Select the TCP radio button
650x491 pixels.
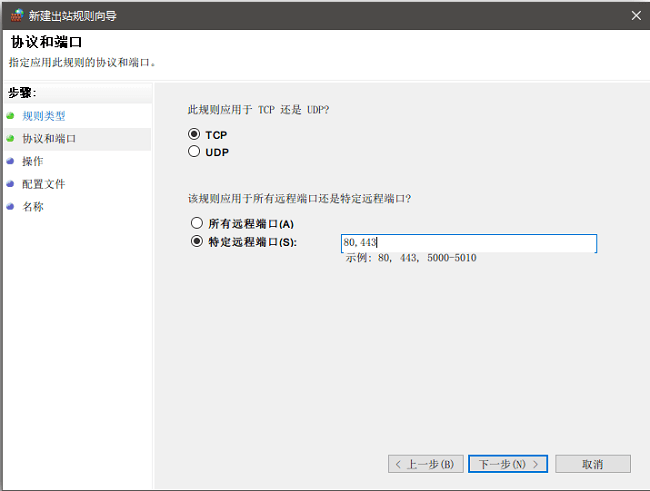(x=194, y=134)
